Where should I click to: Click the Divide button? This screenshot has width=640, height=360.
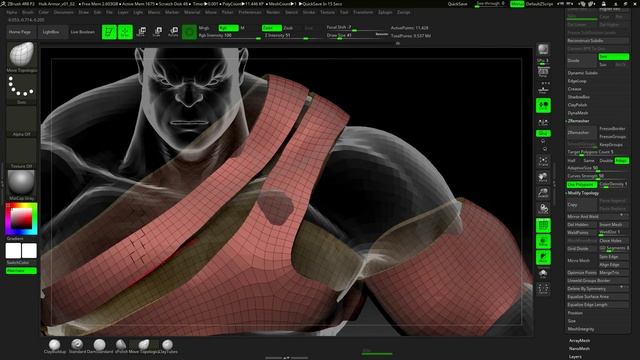(581, 60)
